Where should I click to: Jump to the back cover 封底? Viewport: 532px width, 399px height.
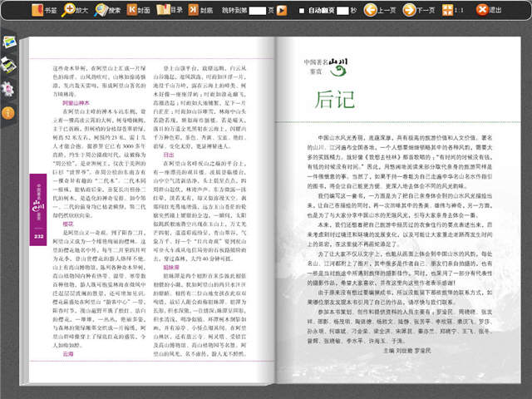tap(200, 10)
